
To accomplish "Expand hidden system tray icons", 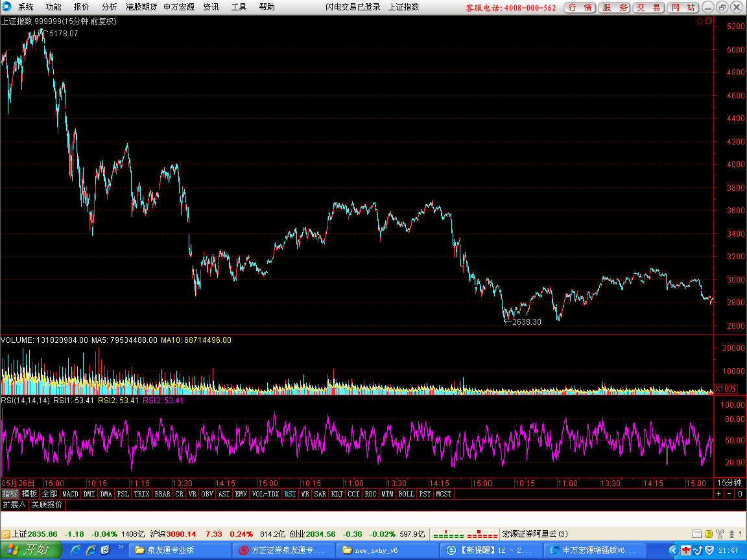I will click(x=673, y=550).
